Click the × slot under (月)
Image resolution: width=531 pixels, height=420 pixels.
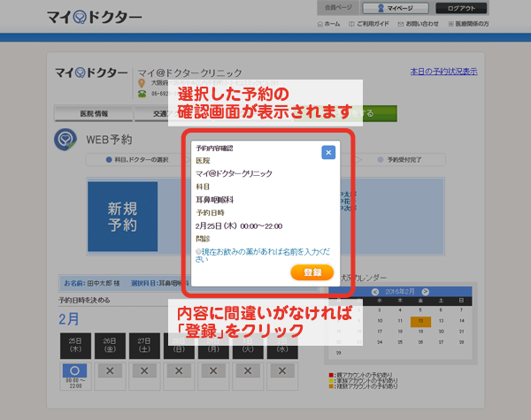213,371
